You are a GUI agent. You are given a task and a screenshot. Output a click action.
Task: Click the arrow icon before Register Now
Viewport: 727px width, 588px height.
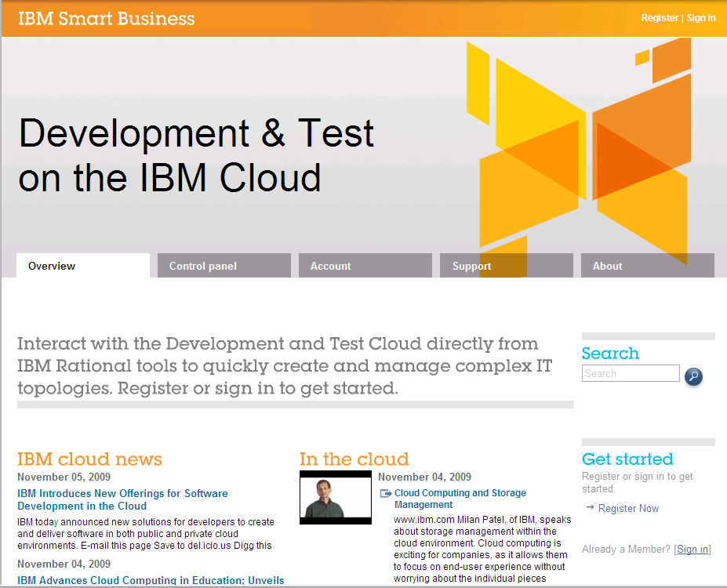point(590,507)
